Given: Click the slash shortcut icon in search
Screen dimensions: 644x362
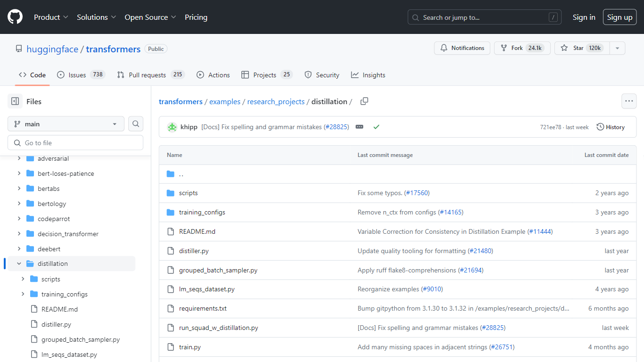Looking at the screenshot, I should 553,17.
